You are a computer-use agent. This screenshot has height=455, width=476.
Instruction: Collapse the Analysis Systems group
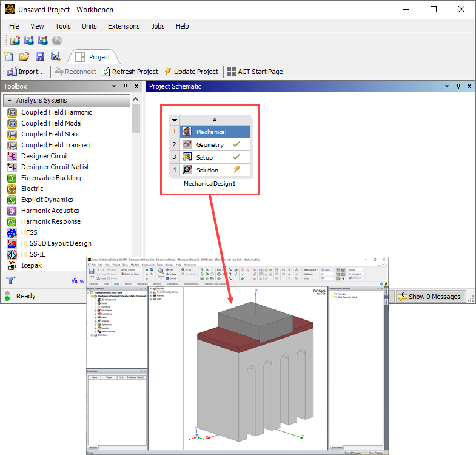10,101
